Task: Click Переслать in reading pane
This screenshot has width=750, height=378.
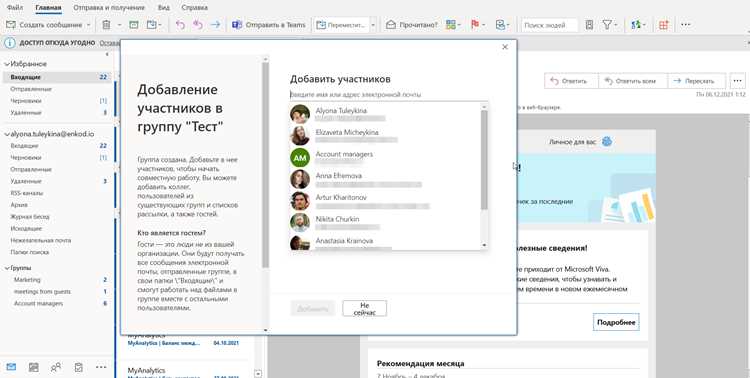Action: [x=696, y=81]
